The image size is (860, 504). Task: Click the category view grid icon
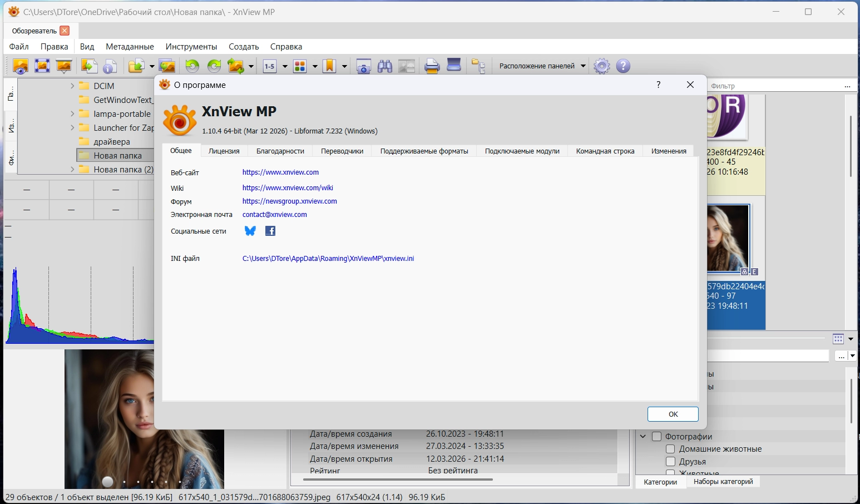tap(838, 339)
